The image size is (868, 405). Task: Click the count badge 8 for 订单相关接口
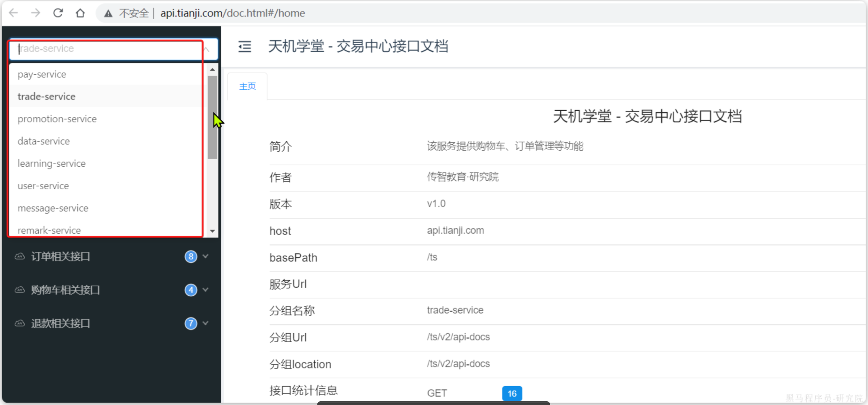[191, 257]
